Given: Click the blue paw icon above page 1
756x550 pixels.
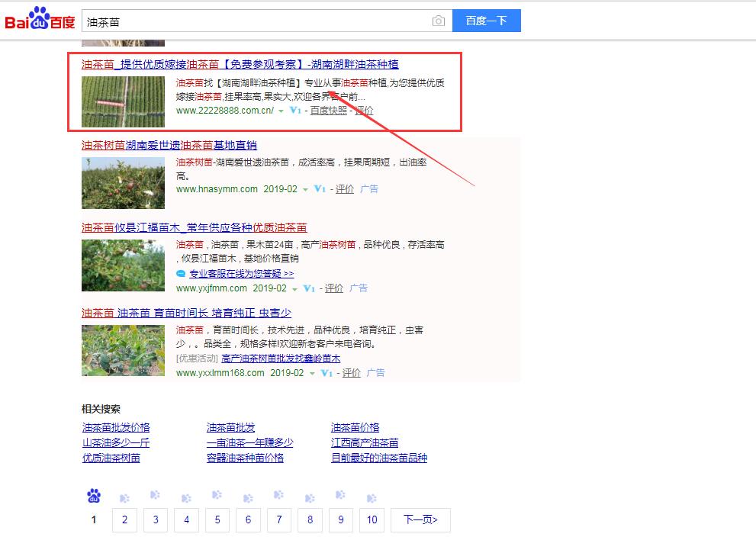Looking at the screenshot, I should (x=94, y=497).
